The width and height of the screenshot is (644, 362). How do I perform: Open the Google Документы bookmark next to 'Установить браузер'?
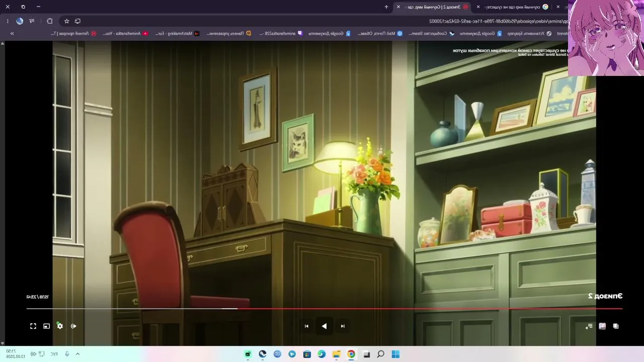click(480, 34)
